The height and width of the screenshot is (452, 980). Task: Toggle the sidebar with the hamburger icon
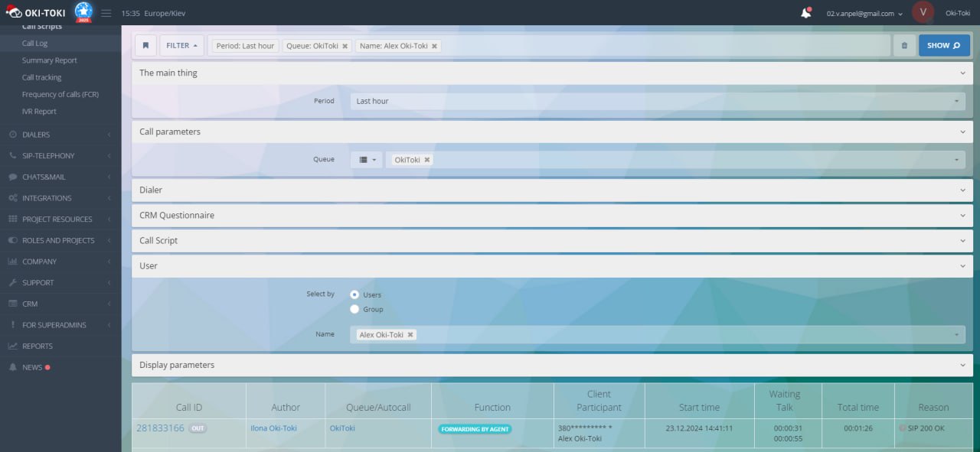[106, 13]
